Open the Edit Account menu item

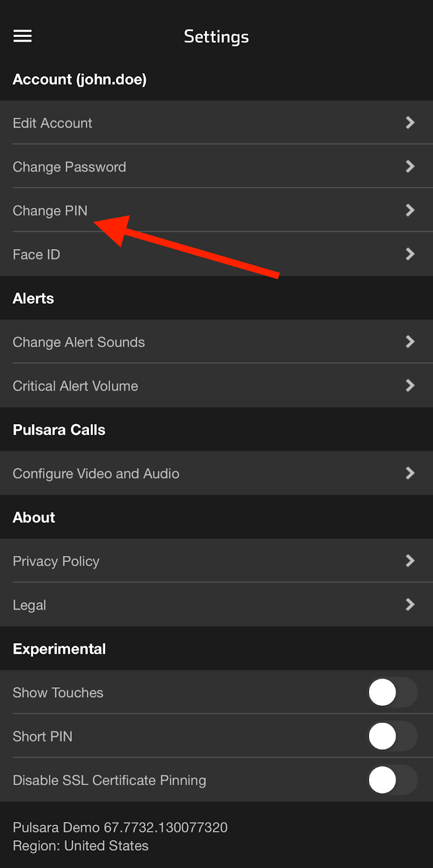[53, 123]
